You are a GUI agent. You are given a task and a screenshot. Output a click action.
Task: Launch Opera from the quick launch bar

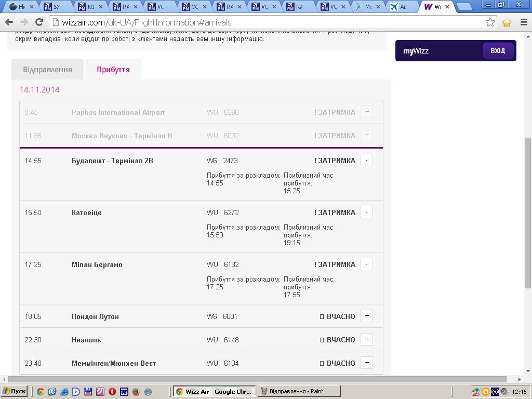(112, 391)
